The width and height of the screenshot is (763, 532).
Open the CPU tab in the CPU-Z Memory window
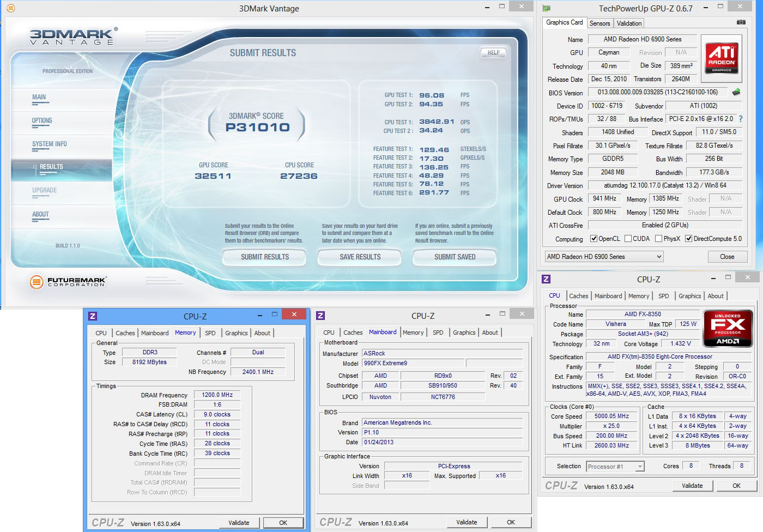[101, 333]
